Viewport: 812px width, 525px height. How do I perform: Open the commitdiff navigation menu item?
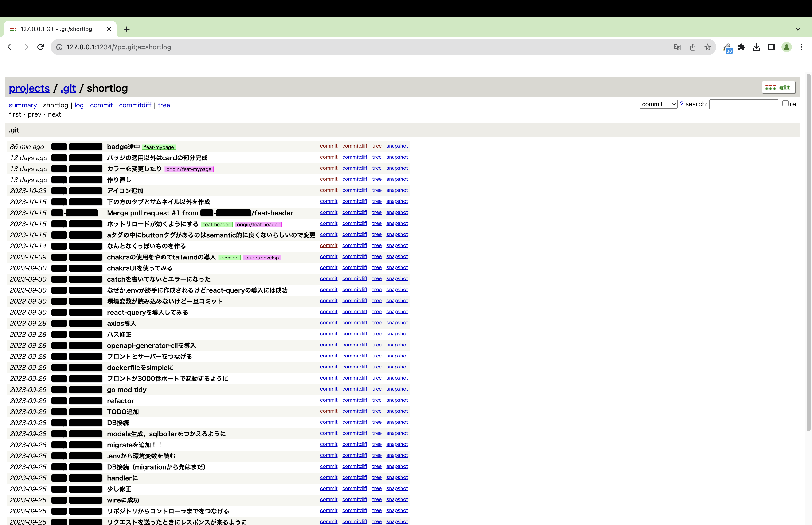[135, 105]
